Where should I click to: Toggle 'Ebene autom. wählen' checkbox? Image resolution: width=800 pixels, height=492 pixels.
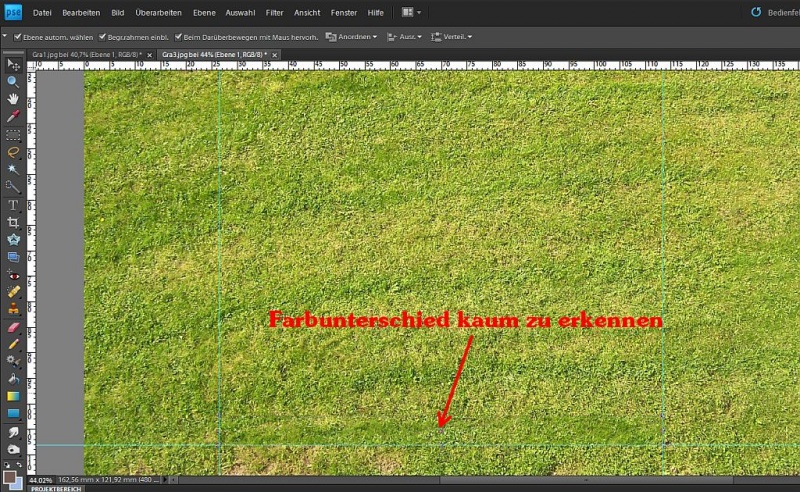[x=17, y=37]
